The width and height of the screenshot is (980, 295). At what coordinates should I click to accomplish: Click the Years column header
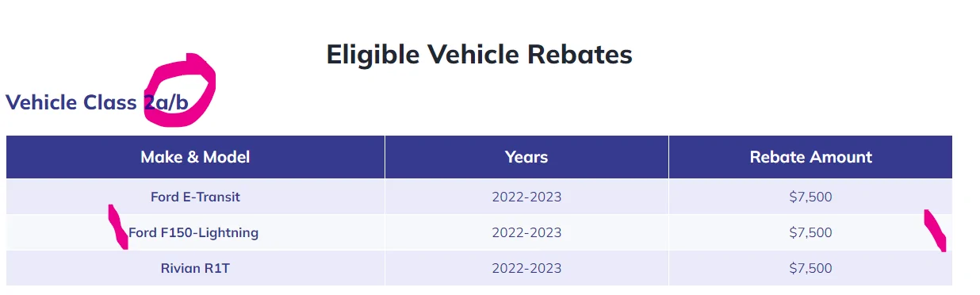[526, 157]
